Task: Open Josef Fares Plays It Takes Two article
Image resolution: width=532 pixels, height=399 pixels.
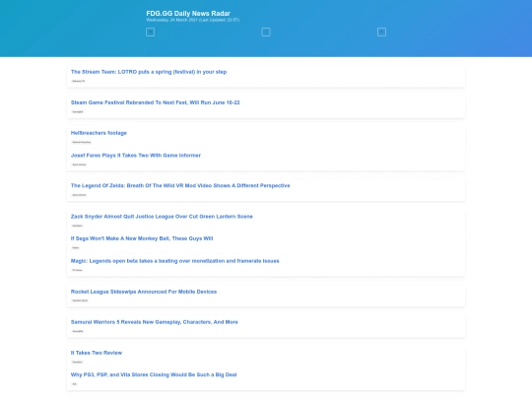Action: click(136, 156)
